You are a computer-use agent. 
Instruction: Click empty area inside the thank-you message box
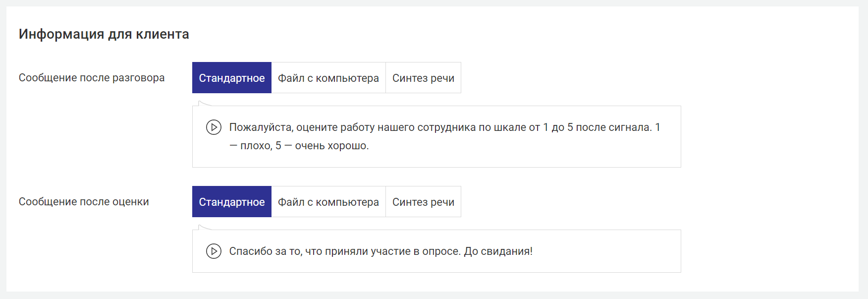tap(609, 251)
